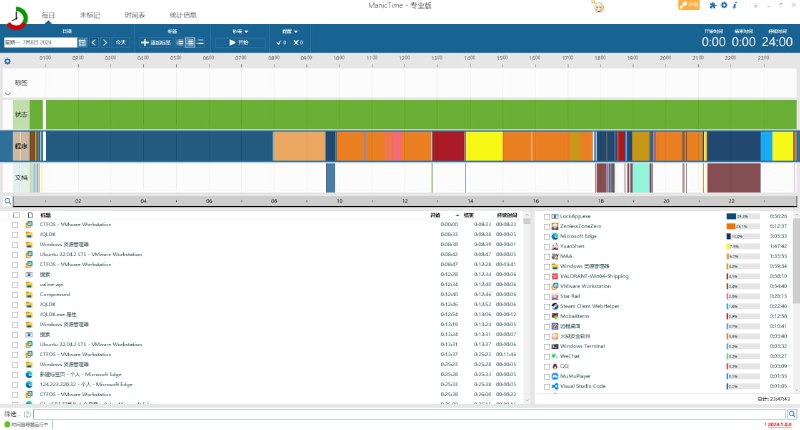
Task: Click the timeline settings gear icon
Action: pyautogui.click(x=7, y=62)
